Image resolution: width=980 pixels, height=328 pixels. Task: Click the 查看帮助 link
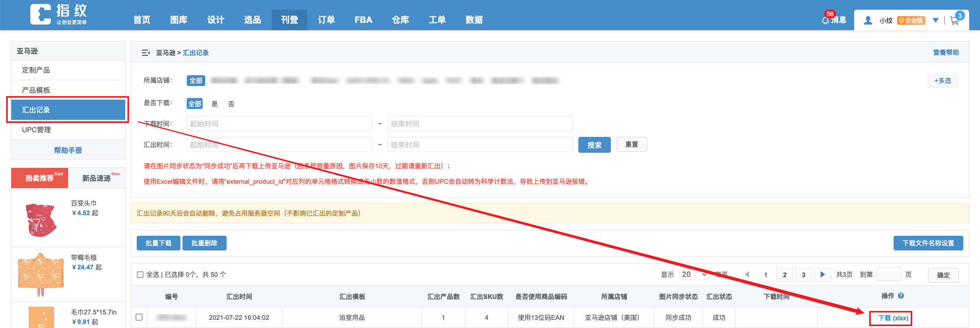[x=946, y=53]
